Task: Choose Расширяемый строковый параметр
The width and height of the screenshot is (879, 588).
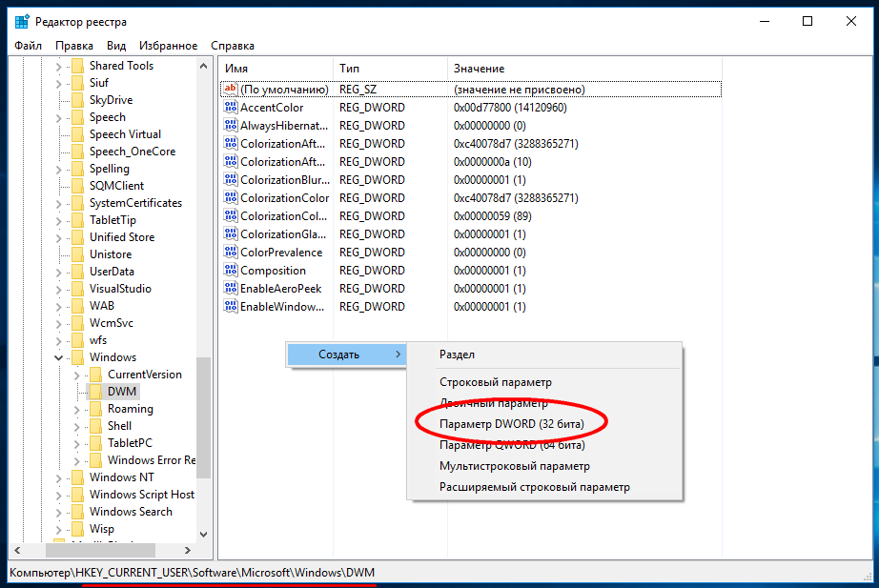Action: (544, 487)
